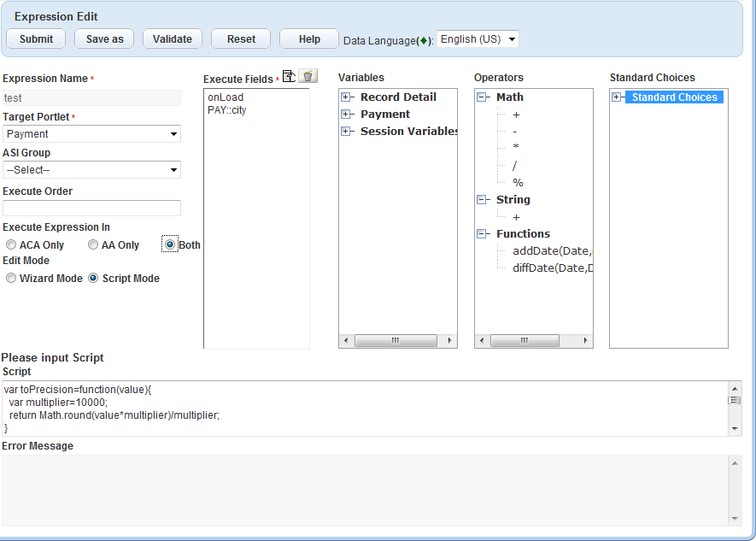Select addDate function in Operators tree
This screenshot has width=756, height=541.
552,251
